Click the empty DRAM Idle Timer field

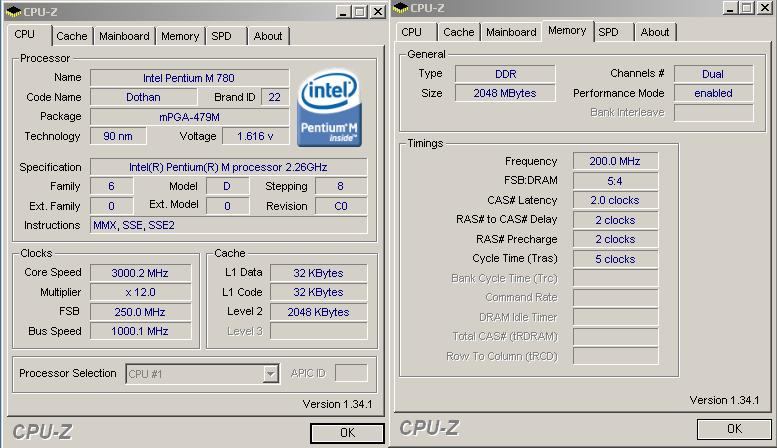click(615, 317)
